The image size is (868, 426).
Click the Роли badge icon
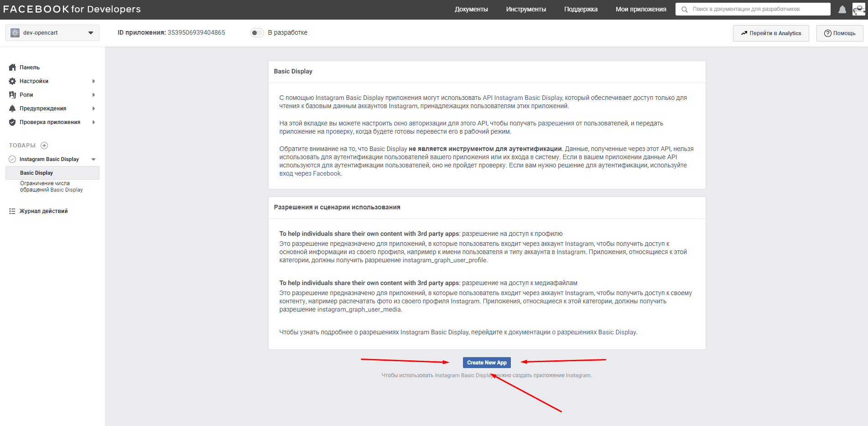(x=12, y=95)
